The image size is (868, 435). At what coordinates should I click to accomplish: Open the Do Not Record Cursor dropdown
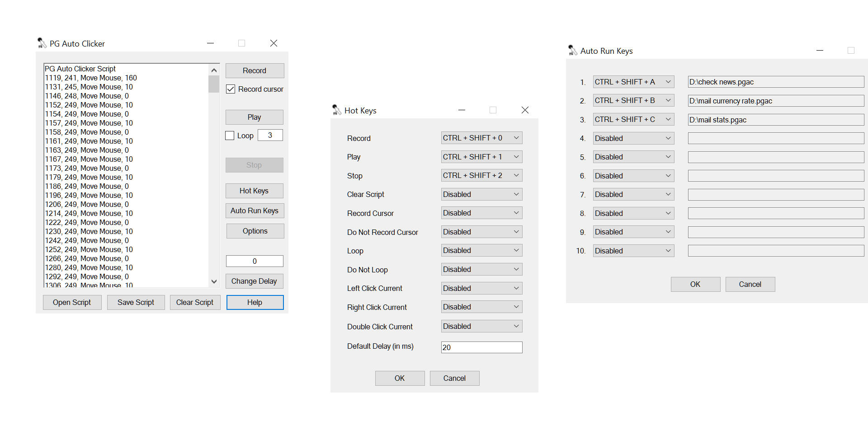point(482,232)
